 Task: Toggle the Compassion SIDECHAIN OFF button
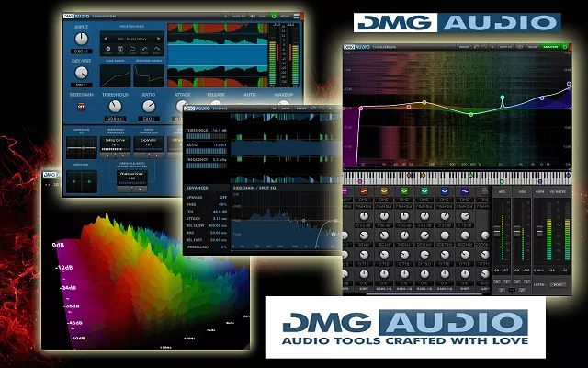81,107
